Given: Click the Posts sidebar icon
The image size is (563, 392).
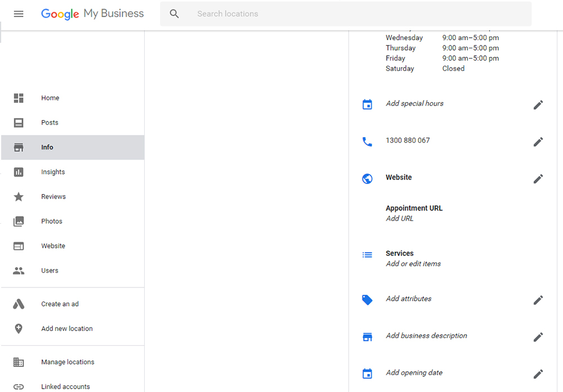Looking at the screenshot, I should 19,123.
